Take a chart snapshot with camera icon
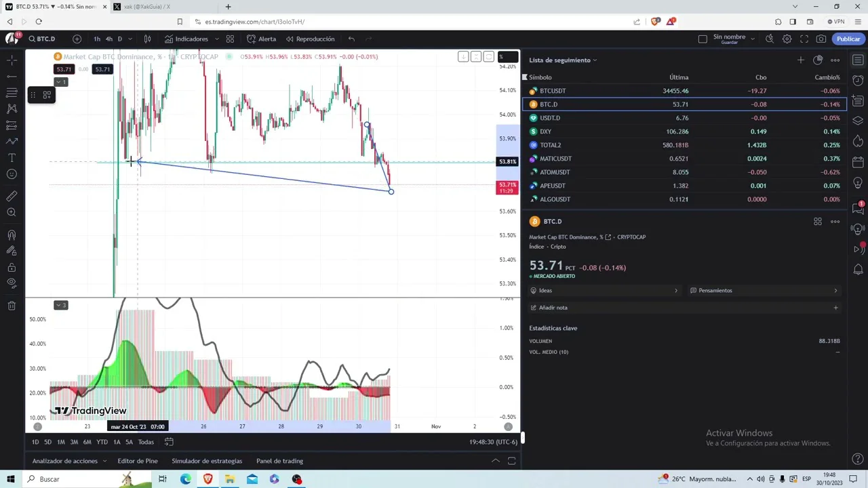 (x=821, y=39)
